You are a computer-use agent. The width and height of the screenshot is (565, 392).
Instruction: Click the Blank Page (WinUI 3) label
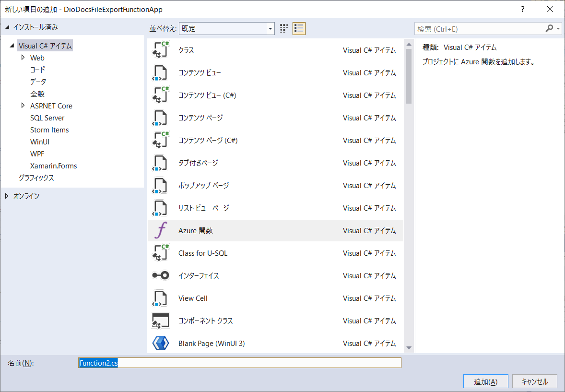tap(212, 344)
